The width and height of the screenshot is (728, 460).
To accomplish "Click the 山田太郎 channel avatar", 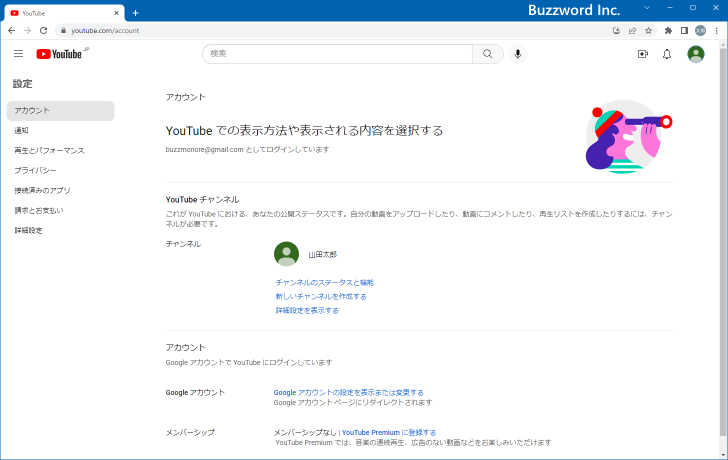I will tap(286, 254).
